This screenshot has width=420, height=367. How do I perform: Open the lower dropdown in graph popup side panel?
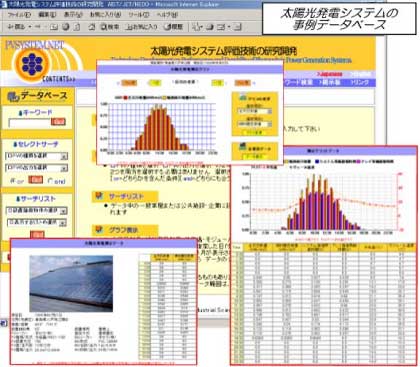pos(255,124)
